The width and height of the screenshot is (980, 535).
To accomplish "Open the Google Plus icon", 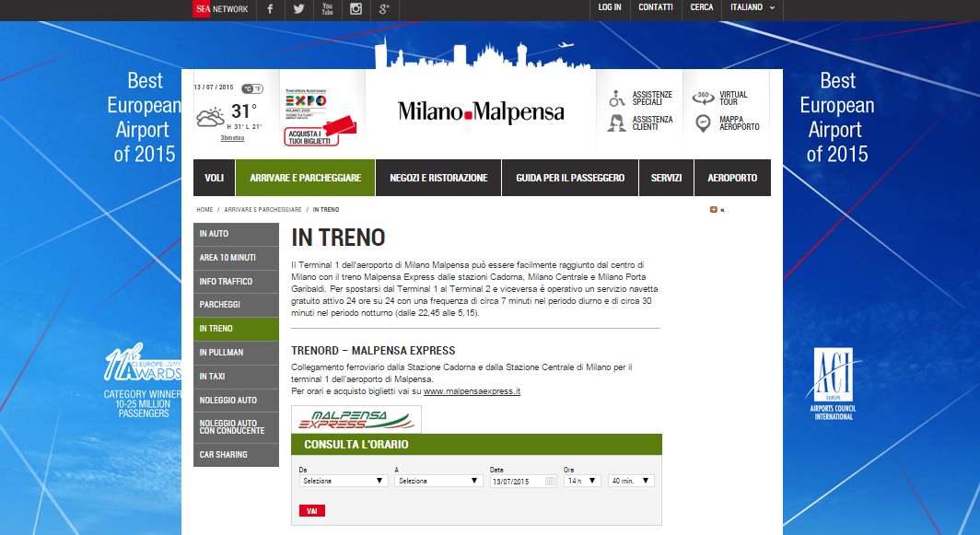I will (x=386, y=9).
